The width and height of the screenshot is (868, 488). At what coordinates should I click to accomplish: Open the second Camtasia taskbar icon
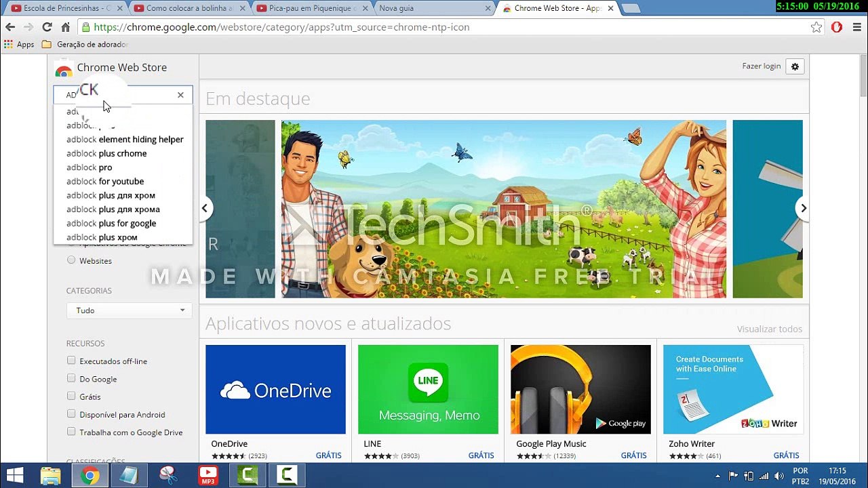[x=287, y=475]
